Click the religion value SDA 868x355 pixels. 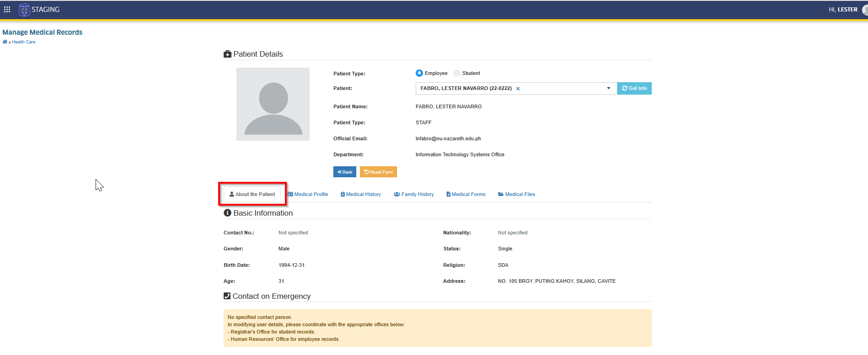tap(503, 265)
